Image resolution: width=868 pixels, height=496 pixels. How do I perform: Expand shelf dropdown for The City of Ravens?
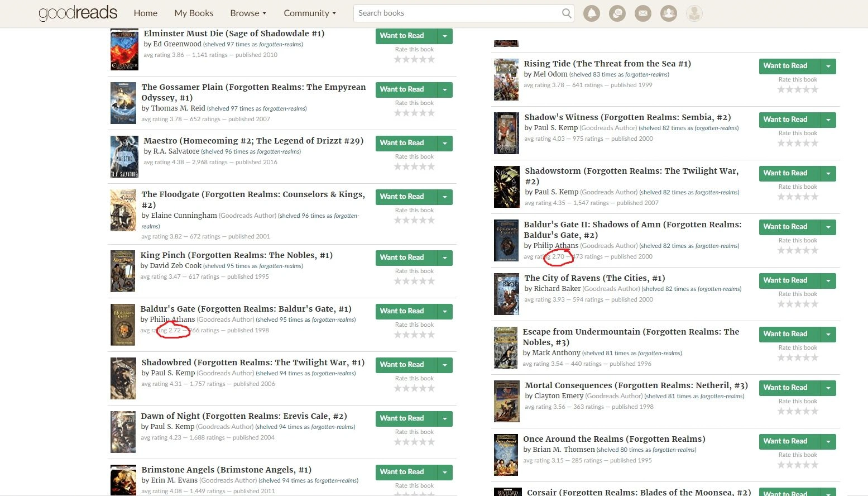pos(828,280)
